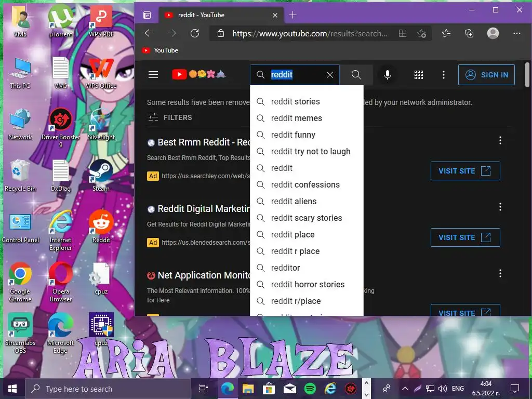
Task: Choose the 'reddit try not to laugh' suggestion
Action: pos(307,151)
